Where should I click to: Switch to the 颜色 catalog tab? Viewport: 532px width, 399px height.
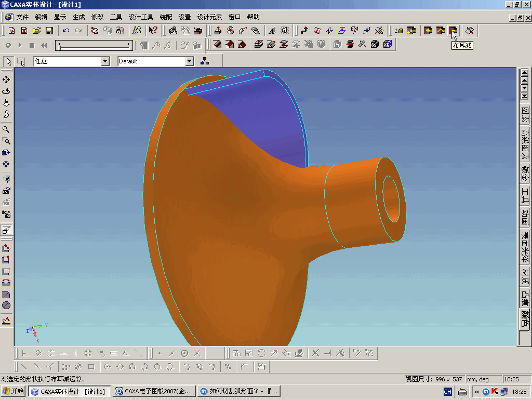coord(525,318)
